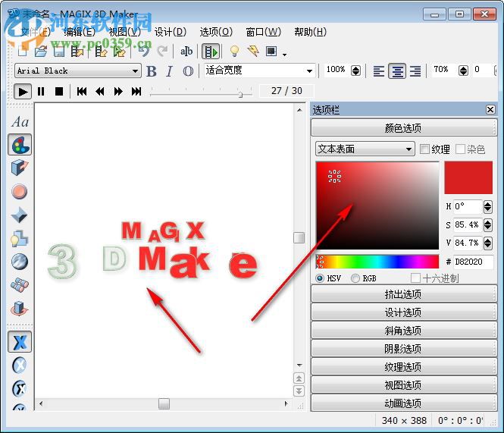504x433 pixels.
Task: Align text left
Action: point(379,71)
